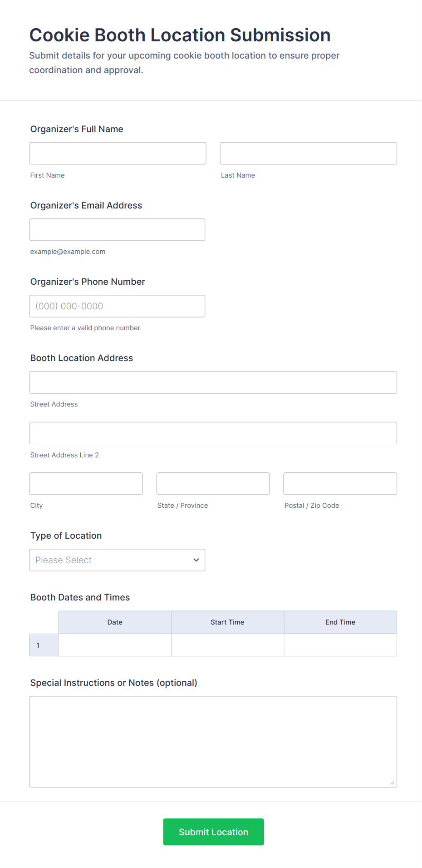Click the Date column header
This screenshot has height=868, width=422.
(115, 622)
